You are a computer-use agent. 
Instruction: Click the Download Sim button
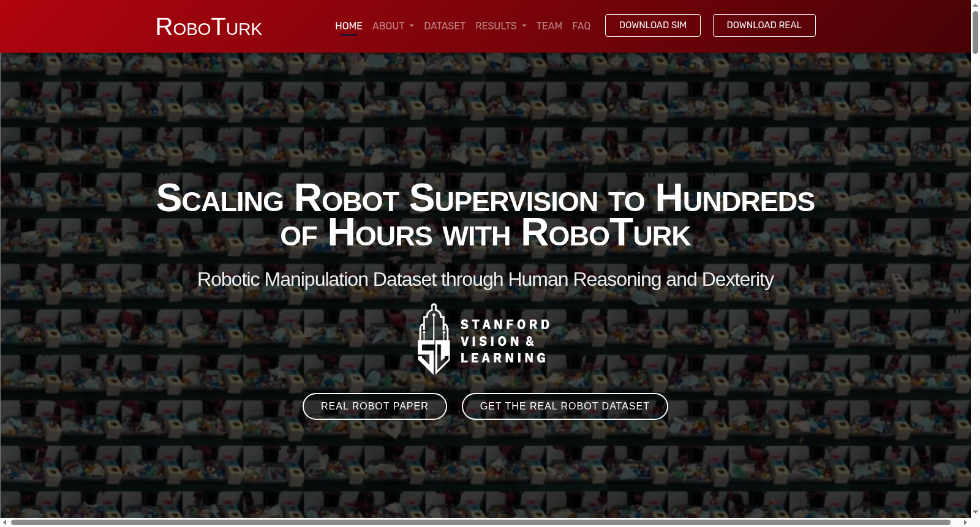653,25
